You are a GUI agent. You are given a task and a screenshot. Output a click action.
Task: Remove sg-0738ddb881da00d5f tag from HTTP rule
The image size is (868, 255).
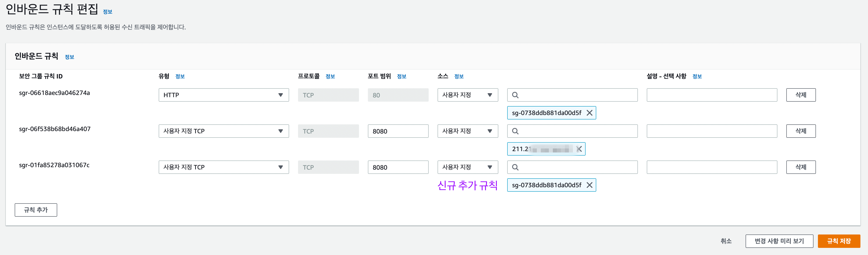(589, 113)
